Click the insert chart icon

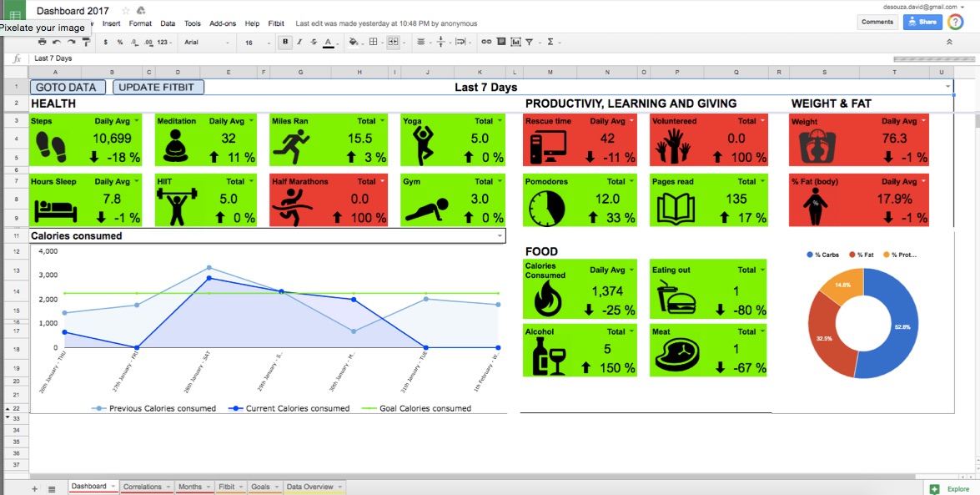(x=515, y=42)
